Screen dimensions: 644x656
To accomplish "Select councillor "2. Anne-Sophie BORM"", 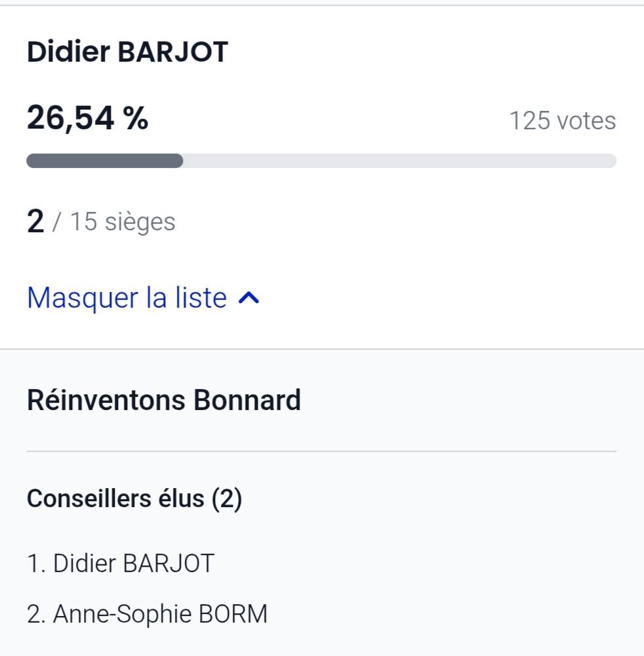I will tap(148, 614).
